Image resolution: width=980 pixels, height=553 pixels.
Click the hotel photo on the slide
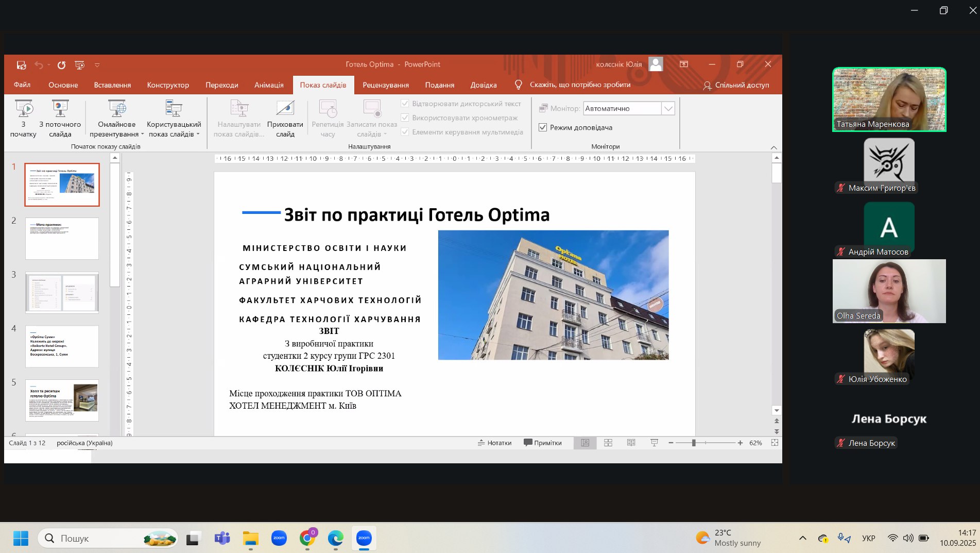point(553,295)
